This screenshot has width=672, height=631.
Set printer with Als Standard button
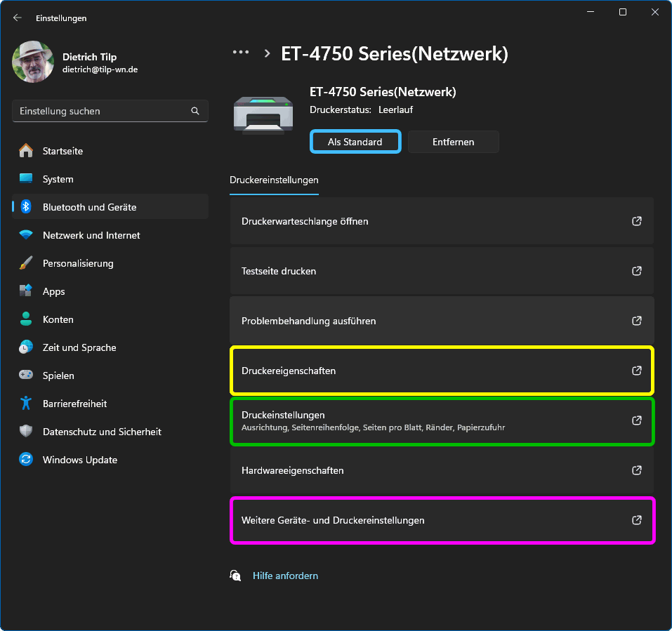click(355, 142)
